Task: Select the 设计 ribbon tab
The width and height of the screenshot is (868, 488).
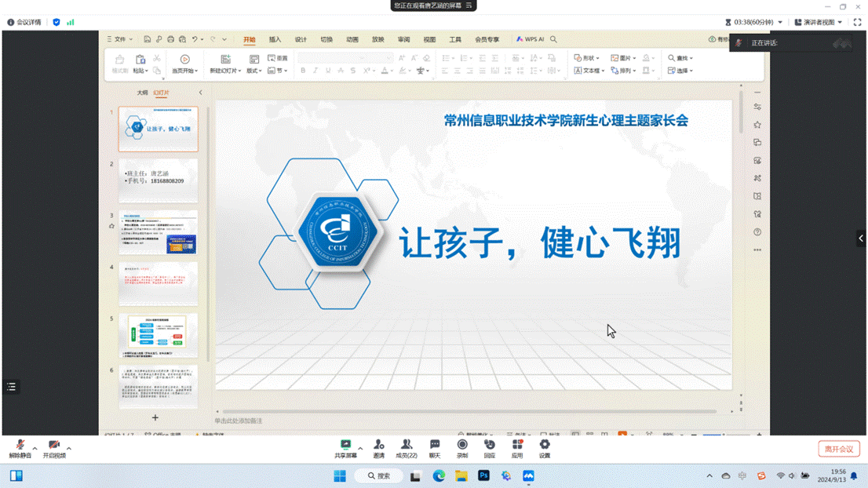Action: [301, 39]
